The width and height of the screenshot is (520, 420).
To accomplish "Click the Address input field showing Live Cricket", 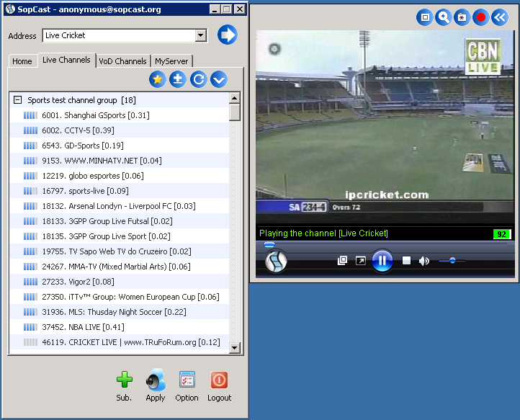I will point(120,35).
